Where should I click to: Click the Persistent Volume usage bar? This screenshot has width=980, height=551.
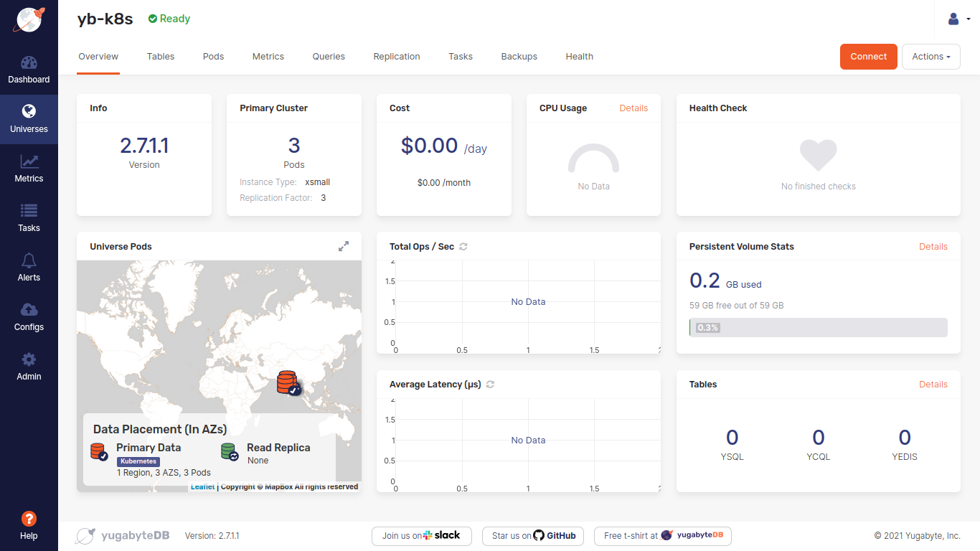point(818,328)
